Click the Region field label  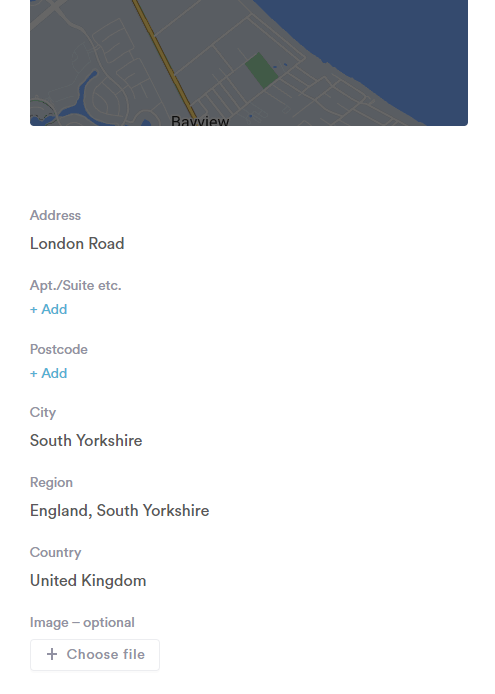51,482
